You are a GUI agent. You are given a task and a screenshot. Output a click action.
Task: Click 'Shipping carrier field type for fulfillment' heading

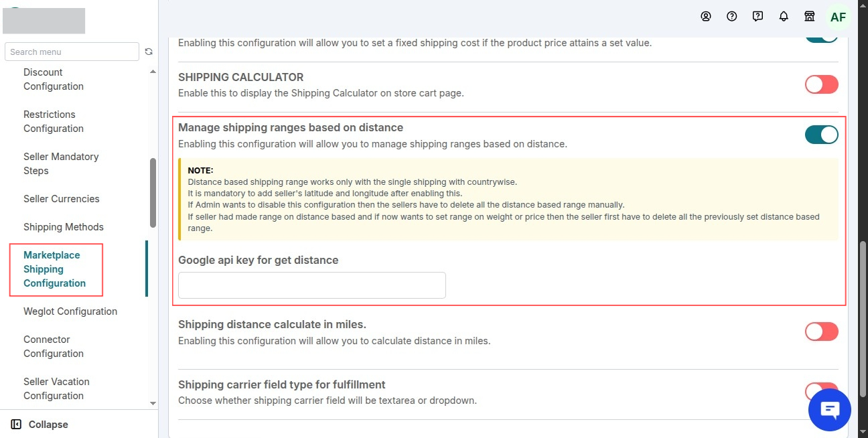point(282,384)
